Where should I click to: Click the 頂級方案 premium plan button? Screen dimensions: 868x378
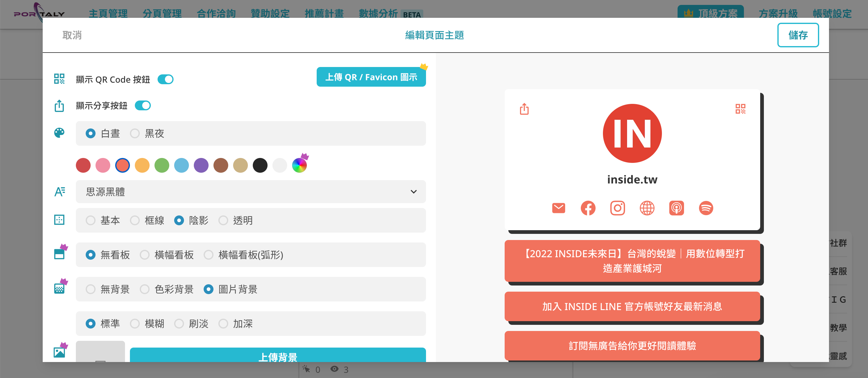[x=711, y=12]
